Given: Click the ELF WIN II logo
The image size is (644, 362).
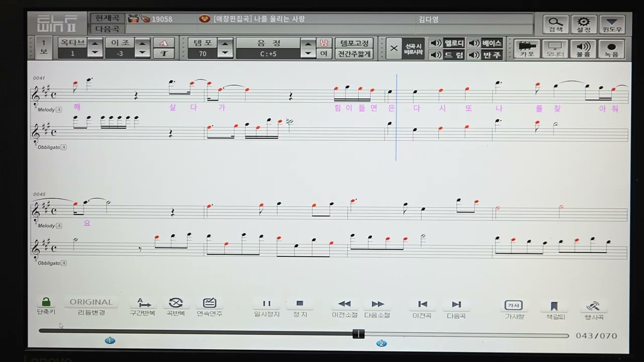Looking at the screenshot, I should (x=56, y=24).
